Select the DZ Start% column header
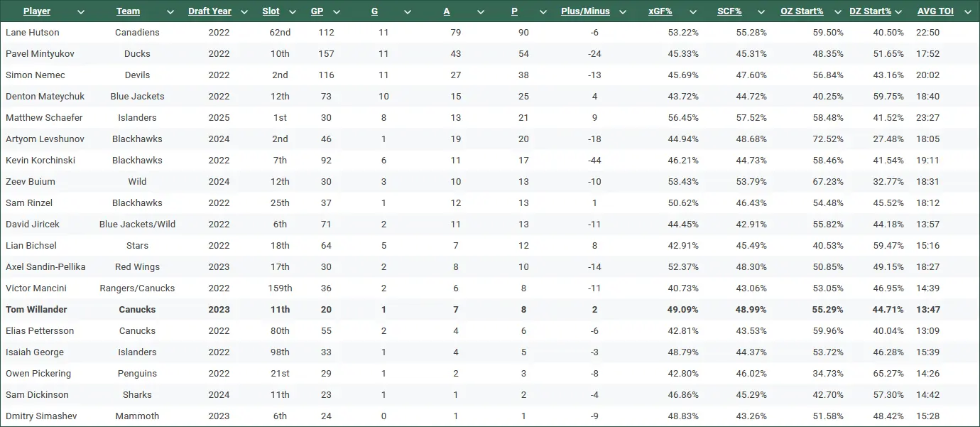 [x=871, y=11]
